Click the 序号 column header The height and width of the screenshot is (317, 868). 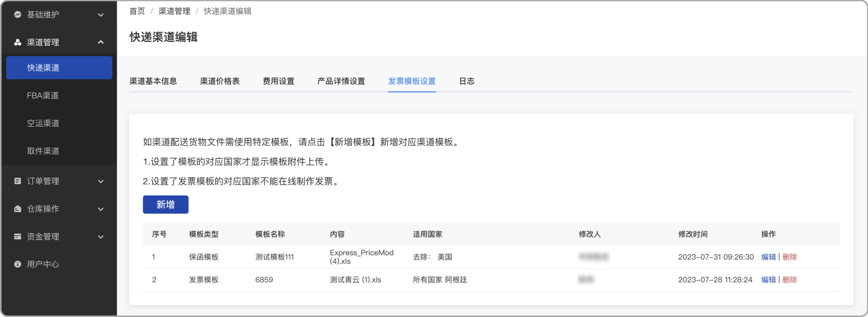coord(159,234)
